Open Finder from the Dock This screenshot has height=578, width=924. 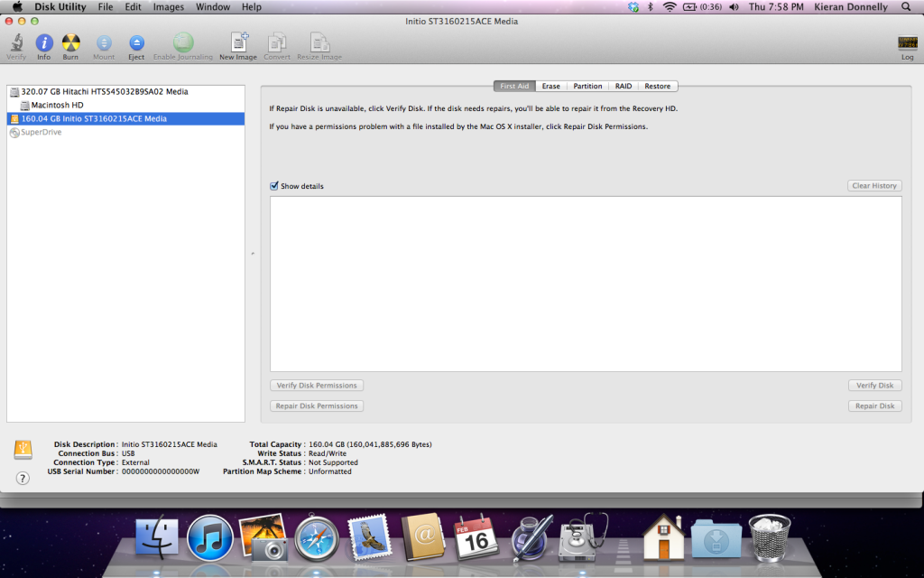tap(156, 538)
